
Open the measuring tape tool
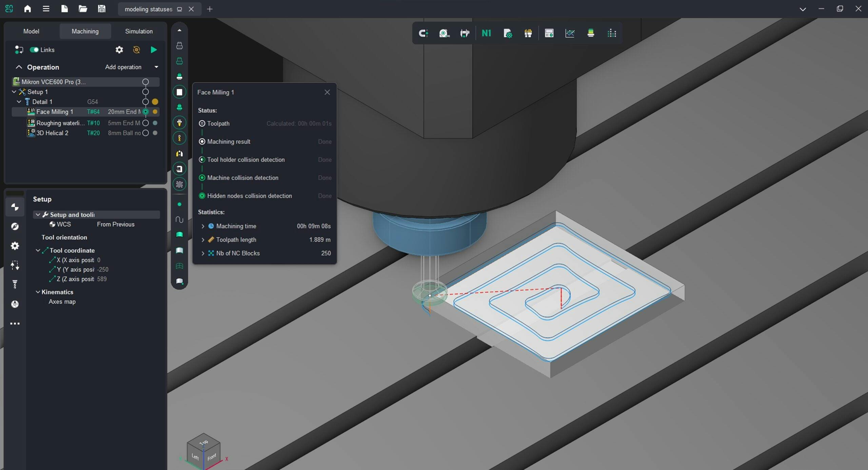pyautogui.click(x=444, y=33)
